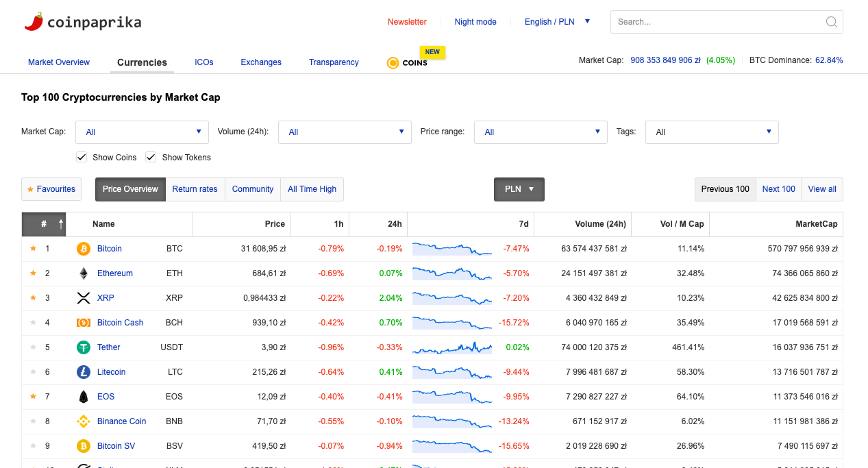Click the Ethereum coin icon
The width and height of the screenshot is (868, 468).
[84, 273]
